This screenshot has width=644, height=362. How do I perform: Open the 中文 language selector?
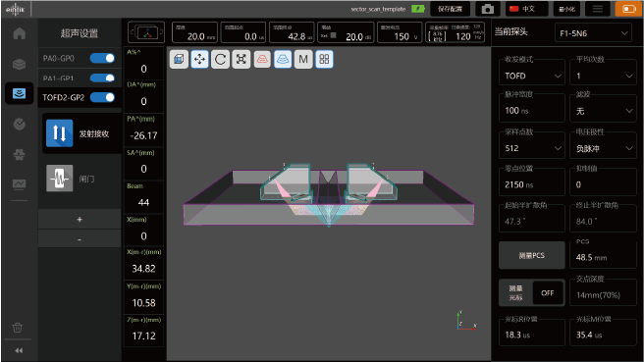pos(526,9)
